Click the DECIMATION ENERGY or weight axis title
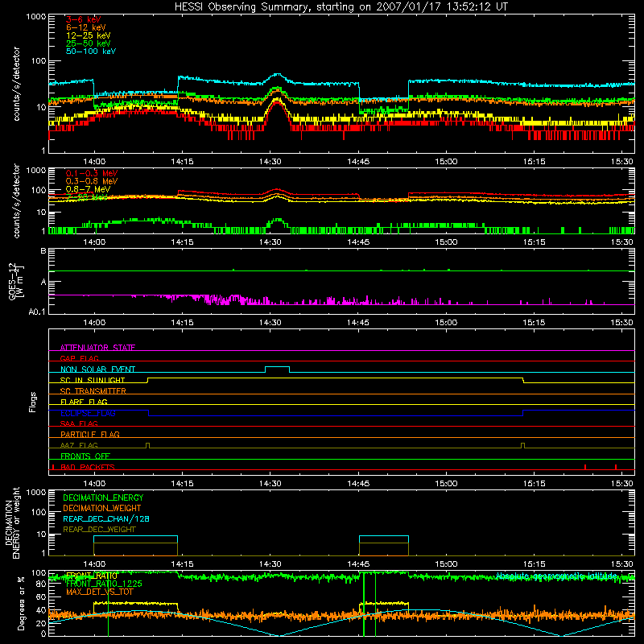 point(12,523)
